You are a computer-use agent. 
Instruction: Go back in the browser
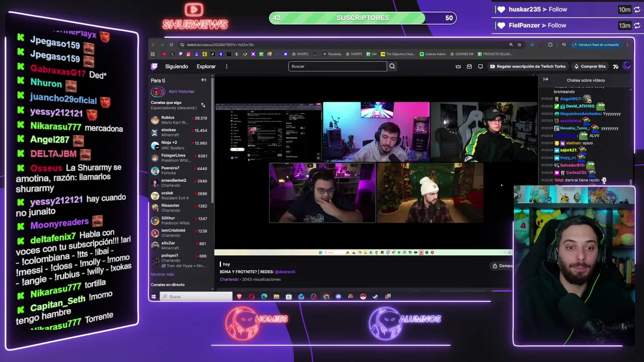pyautogui.click(x=153, y=45)
